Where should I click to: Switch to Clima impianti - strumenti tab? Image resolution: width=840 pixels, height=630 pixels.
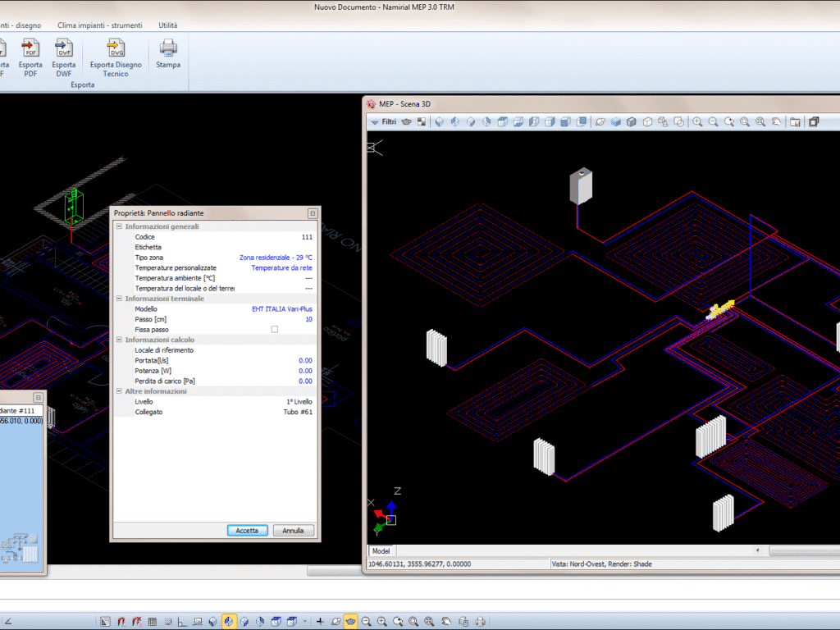click(x=99, y=25)
